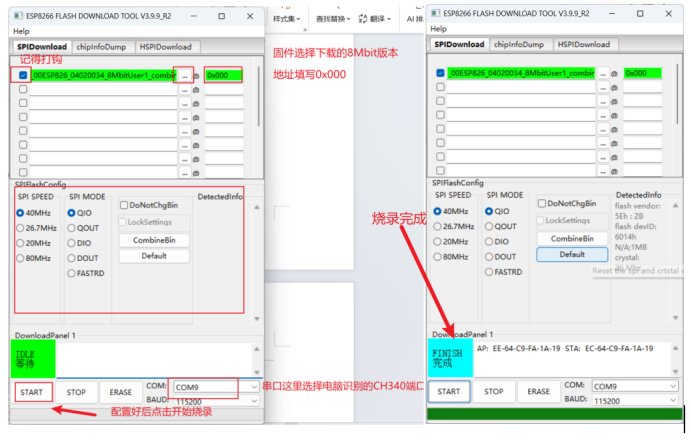This screenshot has height=441, width=692.
Task: Click the browse '...' button of the second firmware row in the FINISH window
Action: 602,88
